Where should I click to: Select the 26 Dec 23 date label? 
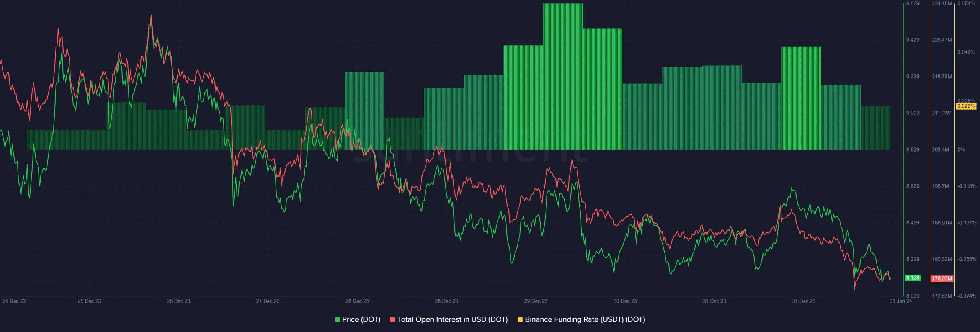178,301
